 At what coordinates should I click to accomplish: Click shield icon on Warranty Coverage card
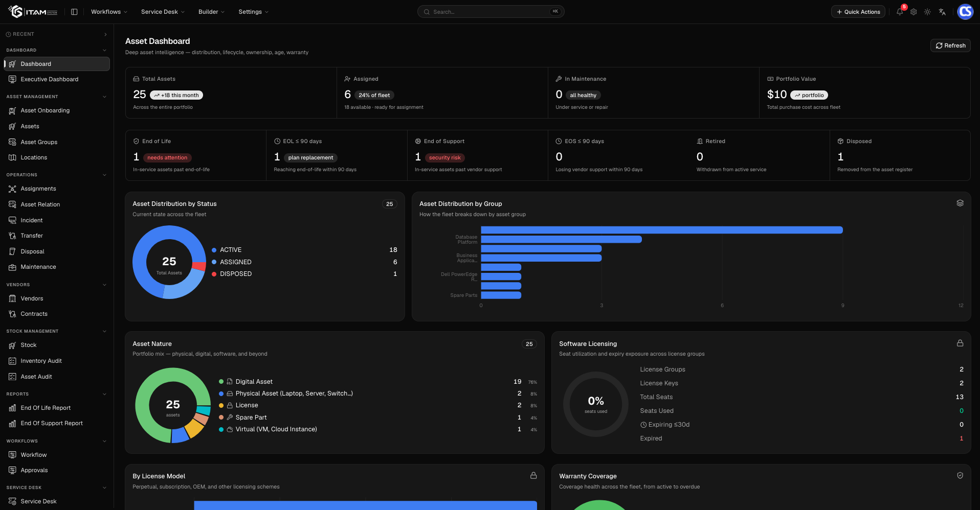pyautogui.click(x=960, y=475)
